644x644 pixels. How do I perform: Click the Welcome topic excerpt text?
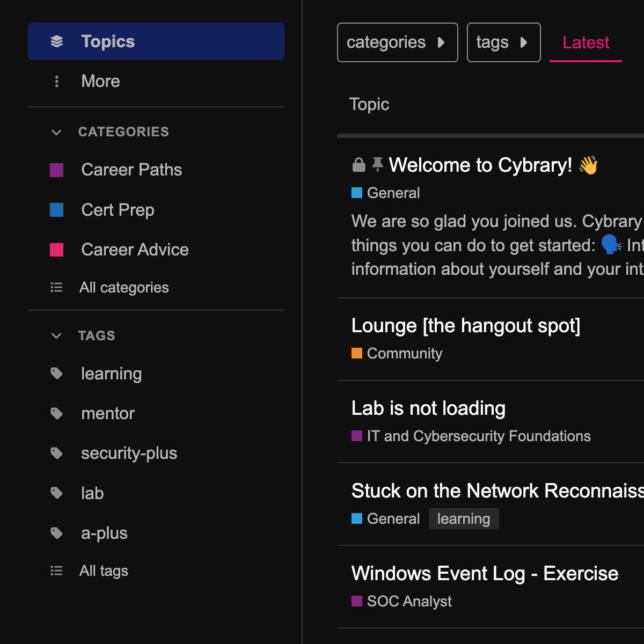(x=497, y=245)
